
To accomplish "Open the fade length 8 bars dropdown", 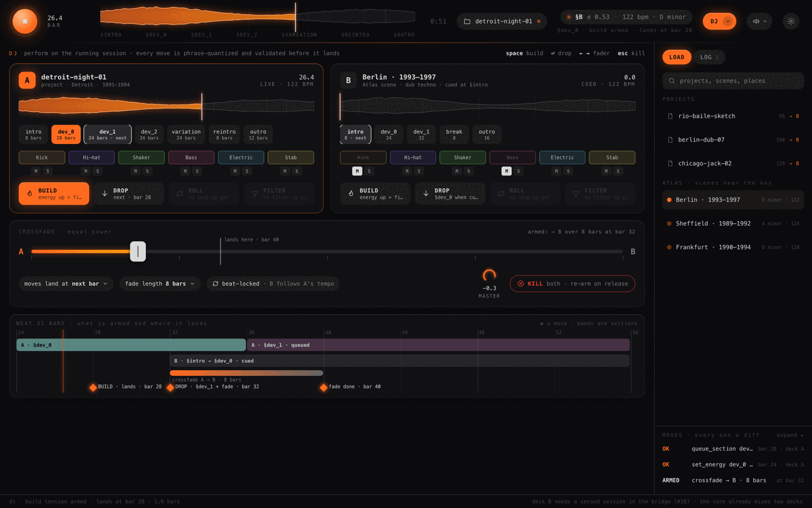I will pos(160,284).
